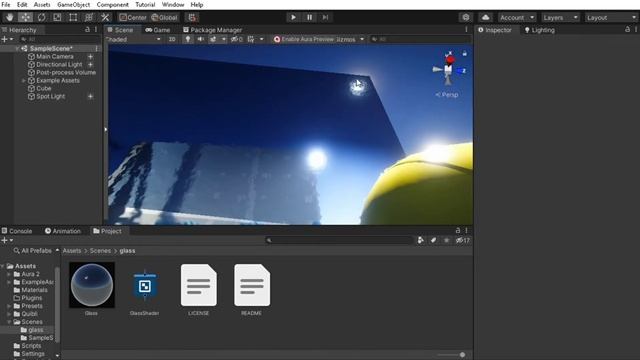Select the README file

(252, 285)
